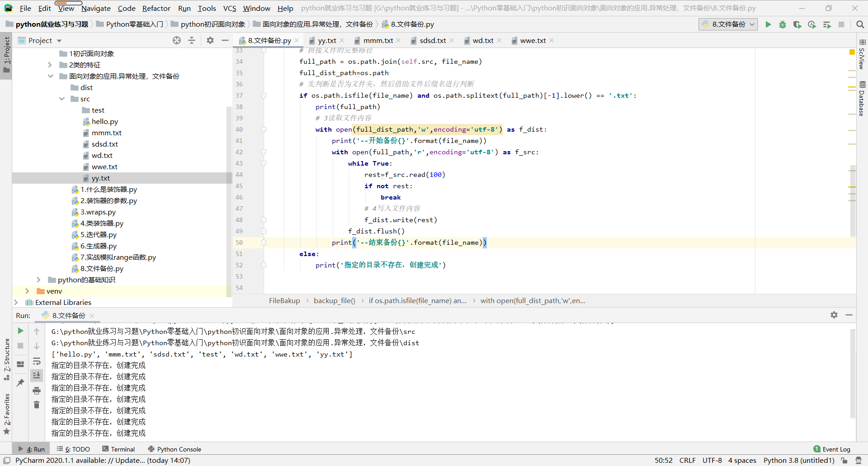868x466 pixels.
Task: Change the Python 3.8 interpreter
Action: tap(799, 460)
